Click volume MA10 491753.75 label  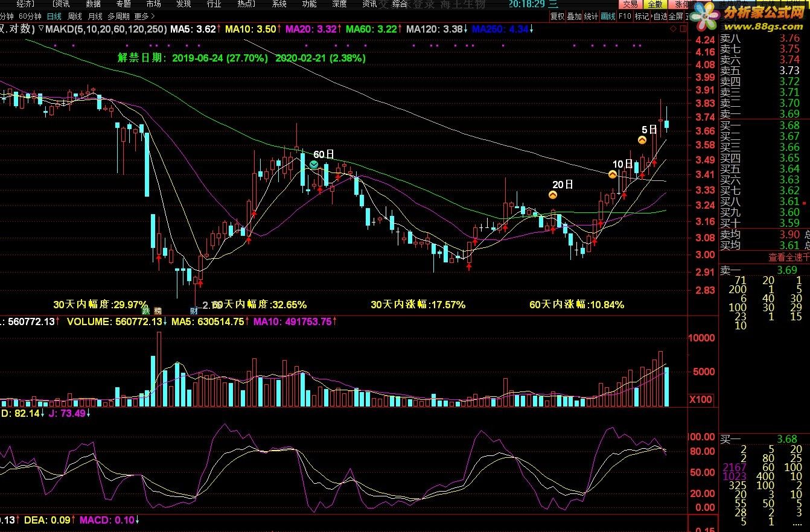click(294, 322)
